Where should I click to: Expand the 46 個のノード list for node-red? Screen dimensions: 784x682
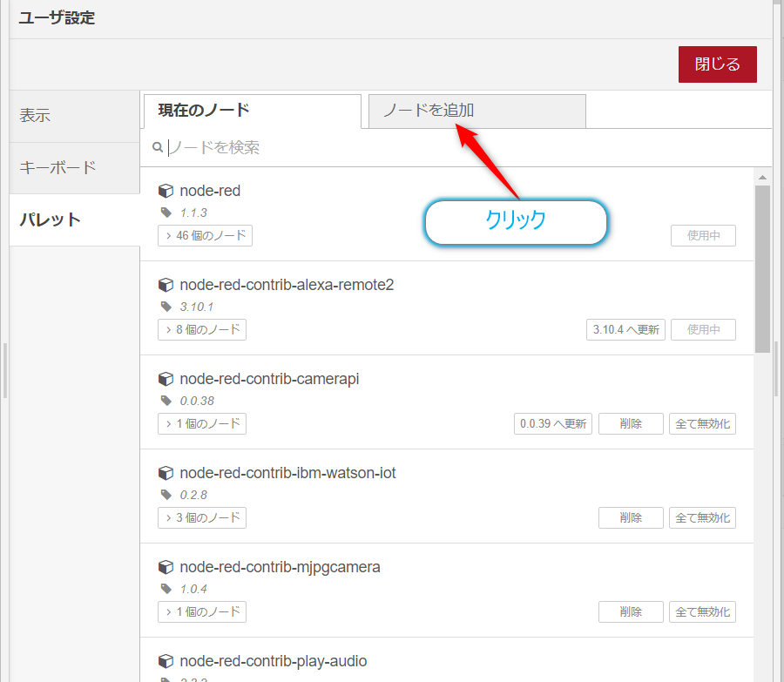coord(205,235)
